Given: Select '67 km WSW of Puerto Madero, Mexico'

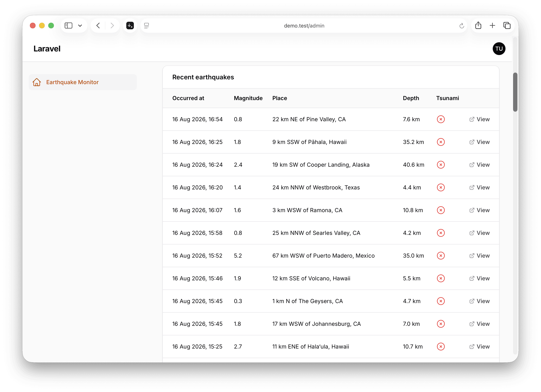Looking at the screenshot, I should click(x=323, y=256).
